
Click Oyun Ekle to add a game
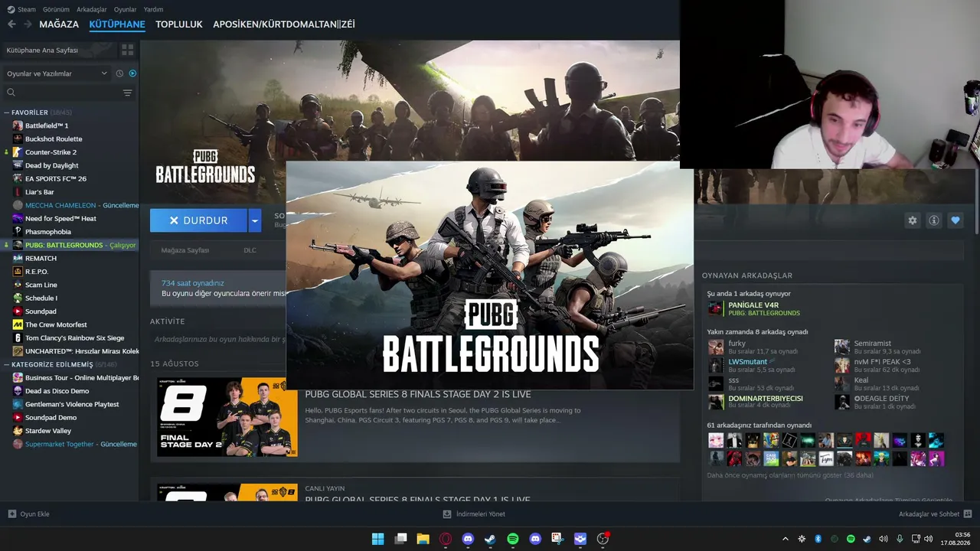(29, 514)
